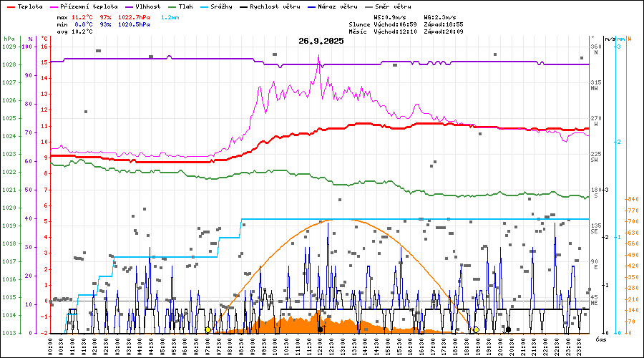Click the yellow sunset marker near 19:00
This screenshot has height=358, width=644.
click(476, 330)
